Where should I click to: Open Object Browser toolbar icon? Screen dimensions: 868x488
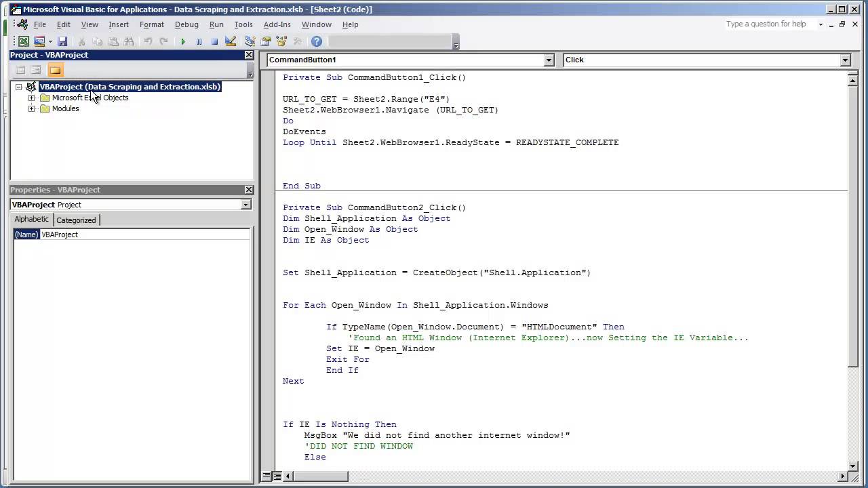point(281,41)
